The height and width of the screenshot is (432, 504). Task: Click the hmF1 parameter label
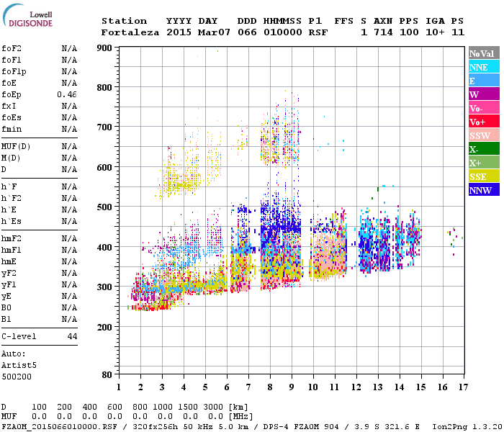pyautogui.click(x=12, y=250)
